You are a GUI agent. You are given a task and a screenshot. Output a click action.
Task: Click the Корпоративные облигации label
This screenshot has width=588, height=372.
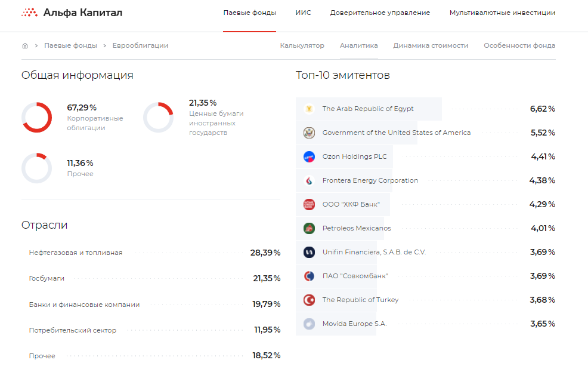[95, 123]
